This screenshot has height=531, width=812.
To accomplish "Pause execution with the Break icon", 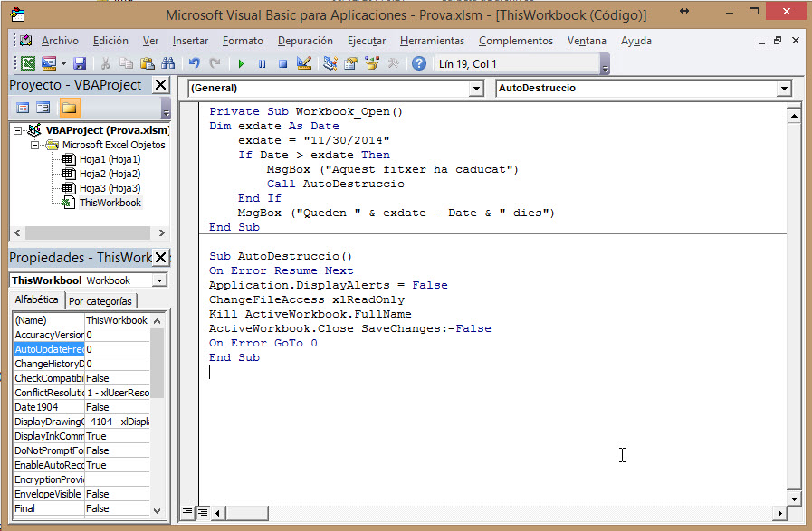I will [x=262, y=63].
